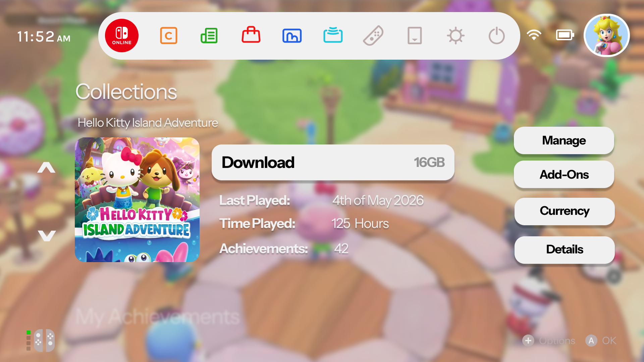
Task: Click the Power button icon
Action: tap(496, 36)
